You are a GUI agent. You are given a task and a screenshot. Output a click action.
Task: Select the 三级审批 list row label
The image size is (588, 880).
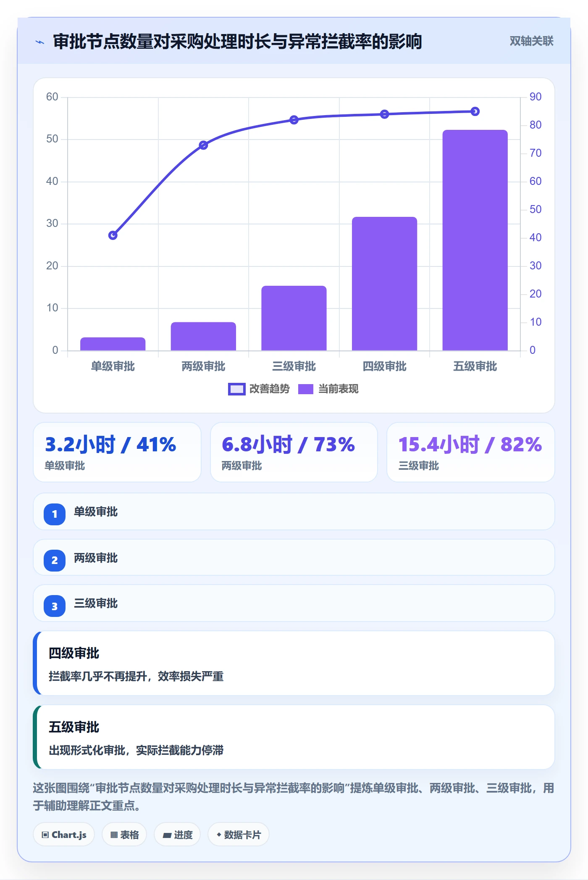pyautogui.click(x=96, y=603)
